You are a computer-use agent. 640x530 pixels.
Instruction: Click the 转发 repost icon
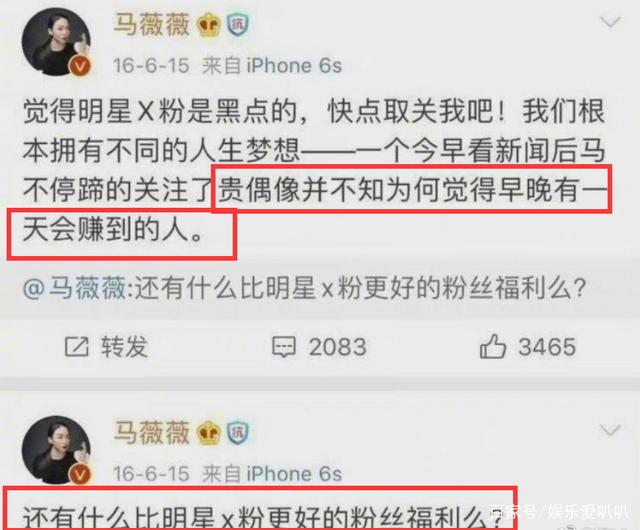coord(77,347)
